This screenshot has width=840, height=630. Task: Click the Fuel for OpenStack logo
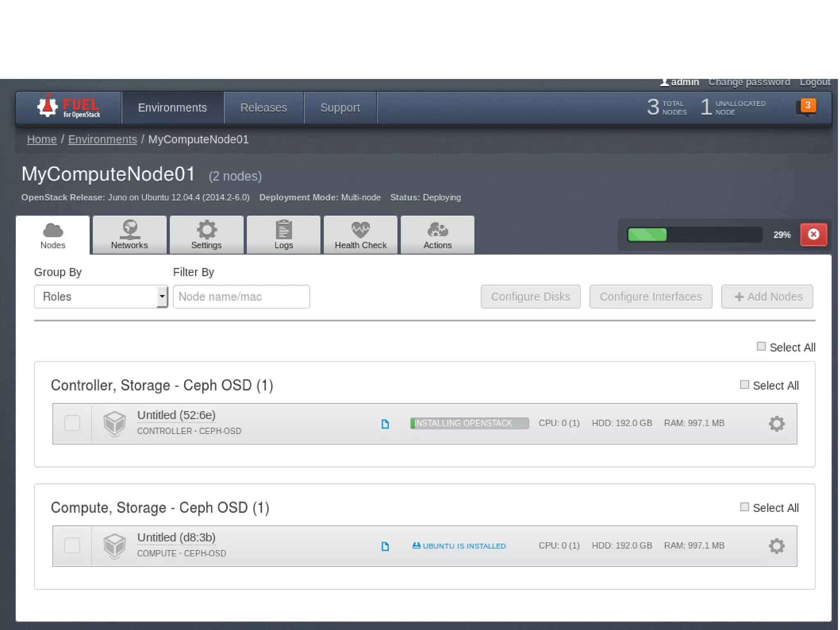tap(68, 108)
